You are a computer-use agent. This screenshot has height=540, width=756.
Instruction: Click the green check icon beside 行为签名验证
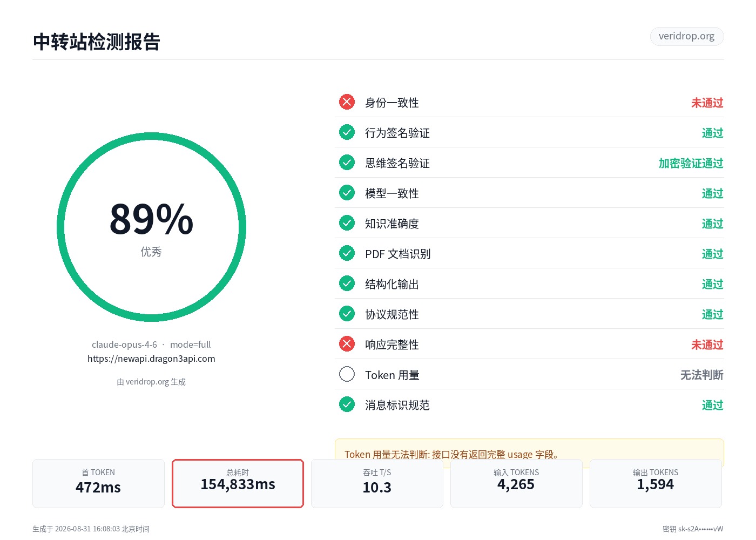(x=347, y=132)
